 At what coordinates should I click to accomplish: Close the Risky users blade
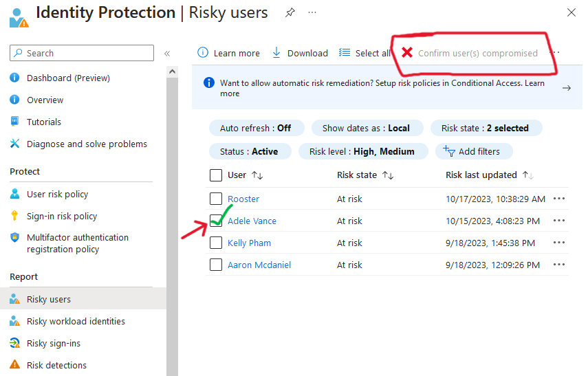(x=571, y=12)
